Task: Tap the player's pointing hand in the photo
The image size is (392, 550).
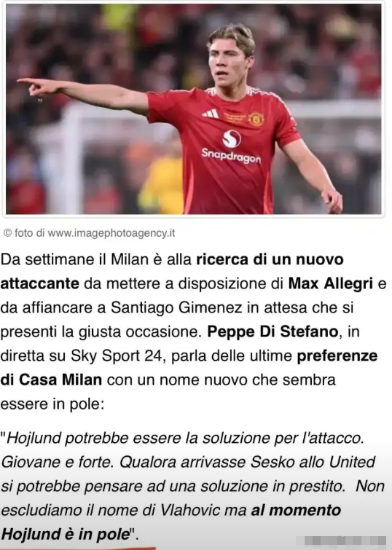Action: point(38,87)
